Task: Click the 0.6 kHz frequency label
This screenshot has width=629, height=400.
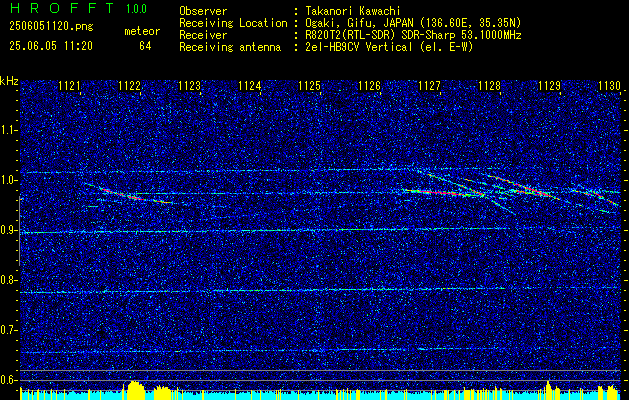Action: click(9, 380)
